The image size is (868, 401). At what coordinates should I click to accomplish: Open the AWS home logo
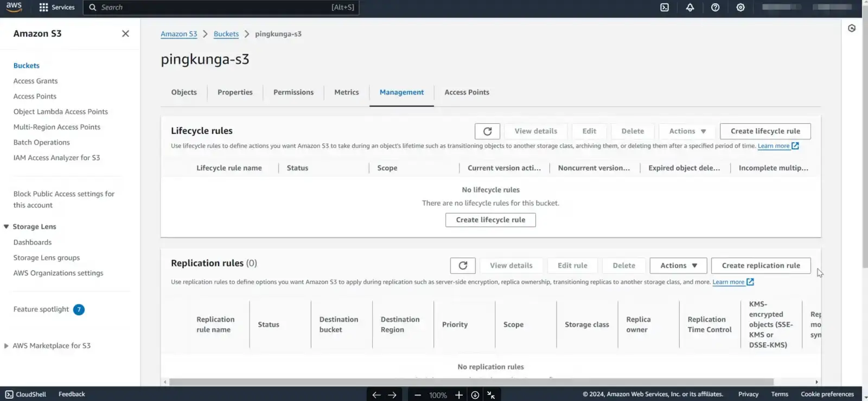pyautogui.click(x=14, y=7)
